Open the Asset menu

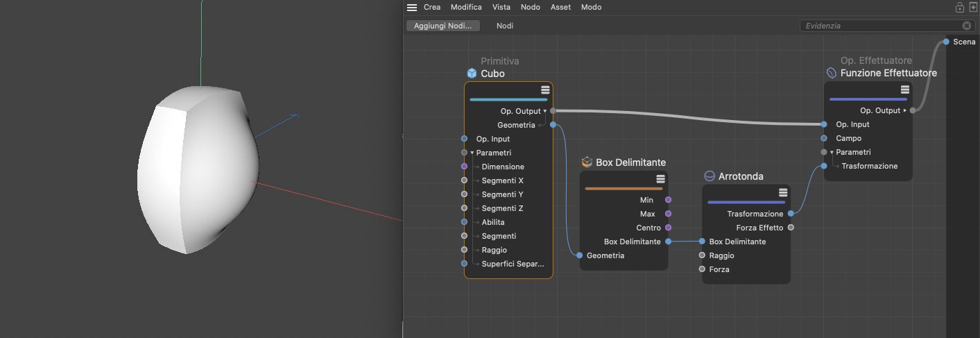pyautogui.click(x=560, y=7)
